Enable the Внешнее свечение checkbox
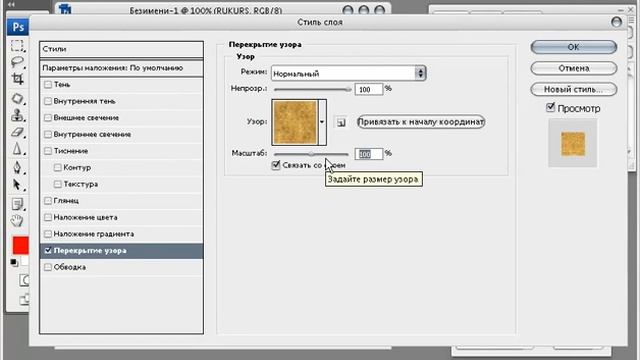 tap(48, 118)
